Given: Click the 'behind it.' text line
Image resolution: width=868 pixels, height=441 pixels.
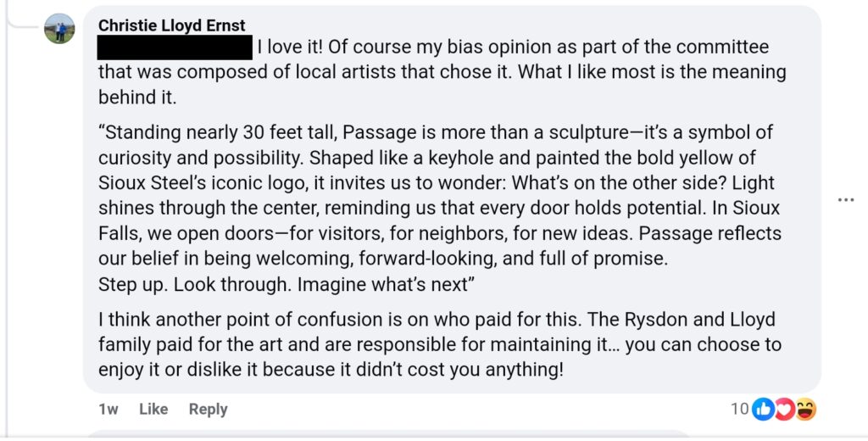Looking at the screenshot, I should (137, 97).
